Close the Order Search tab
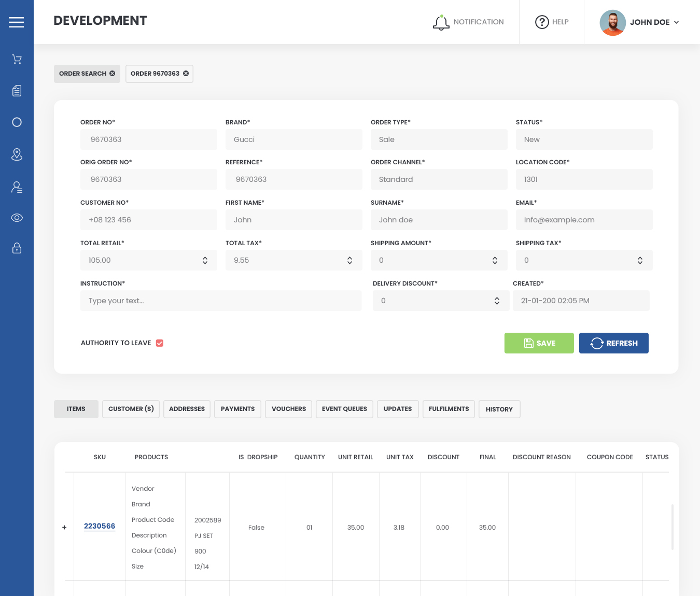Image resolution: width=700 pixels, height=596 pixels. (113, 74)
